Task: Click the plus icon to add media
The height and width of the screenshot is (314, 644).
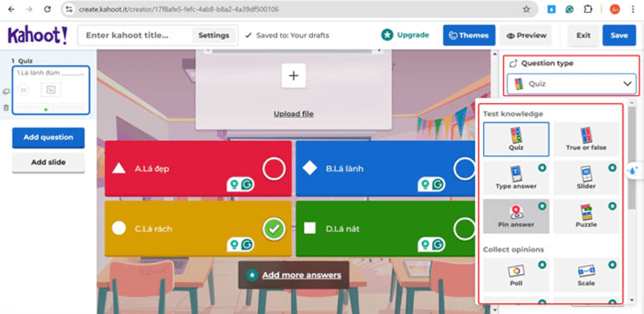Action: click(293, 76)
